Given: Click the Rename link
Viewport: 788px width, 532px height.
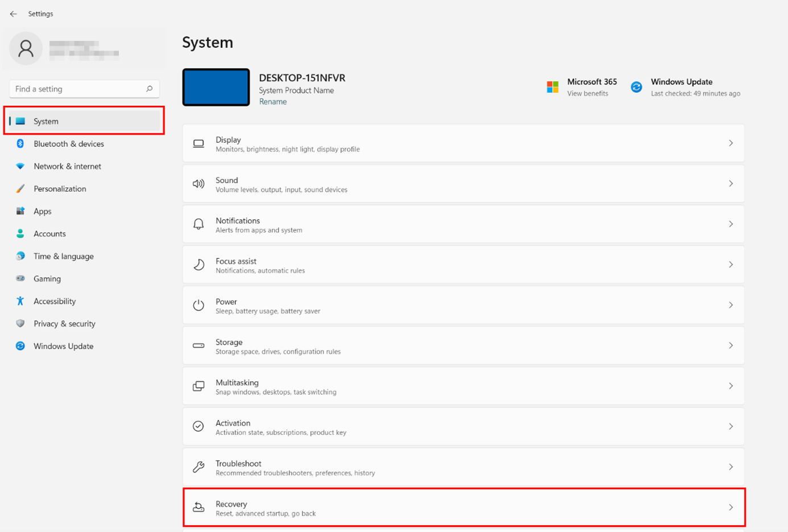Looking at the screenshot, I should (x=273, y=101).
